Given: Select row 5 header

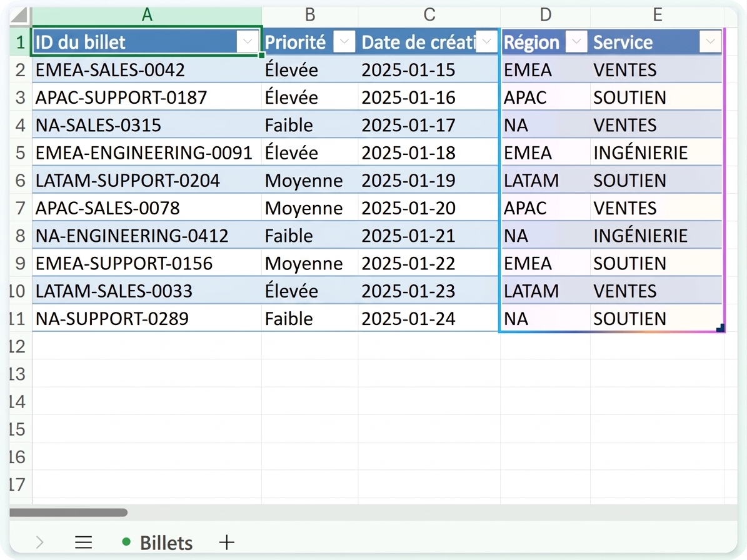Looking at the screenshot, I should click(20, 153).
